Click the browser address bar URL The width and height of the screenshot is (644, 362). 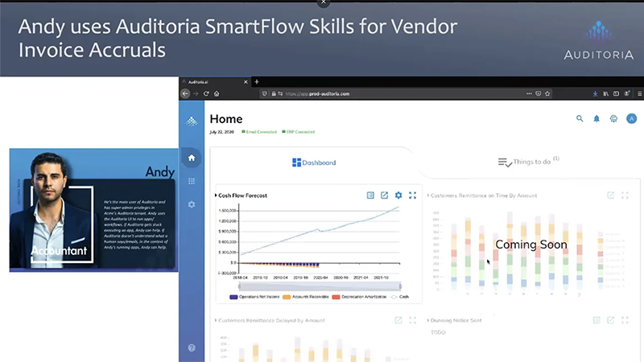(x=317, y=93)
